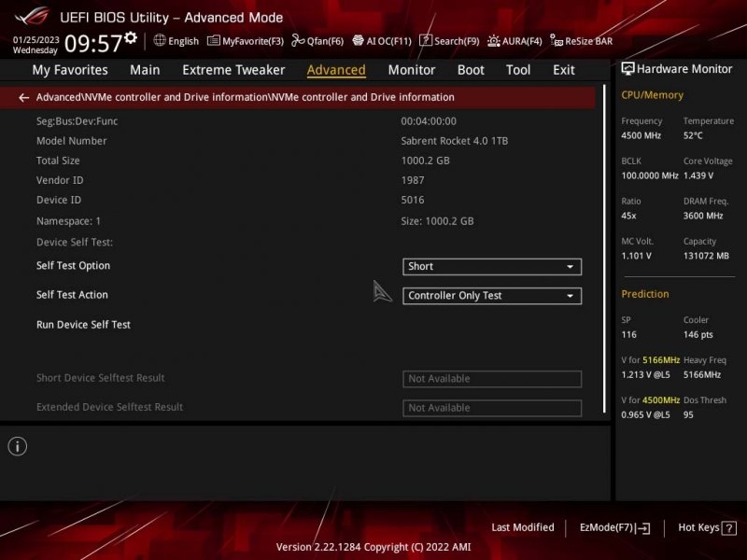Click the EzMode exit arrow icon

pos(643,528)
